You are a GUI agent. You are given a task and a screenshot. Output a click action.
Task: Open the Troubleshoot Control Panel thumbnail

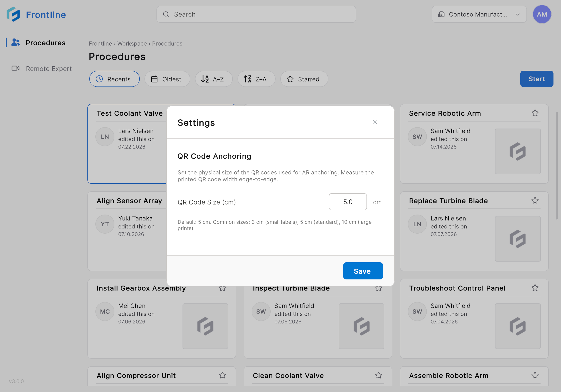tap(518, 326)
